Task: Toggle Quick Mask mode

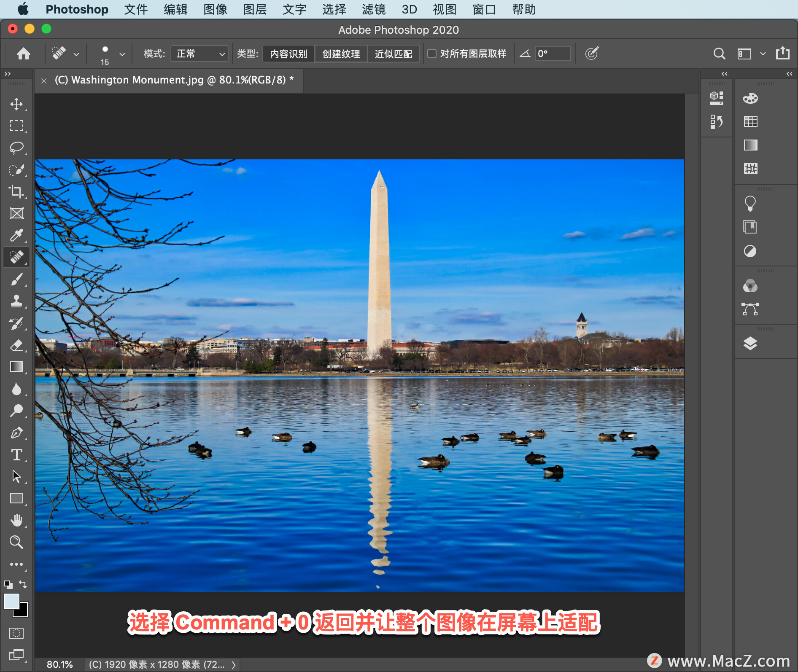Action: point(16,633)
